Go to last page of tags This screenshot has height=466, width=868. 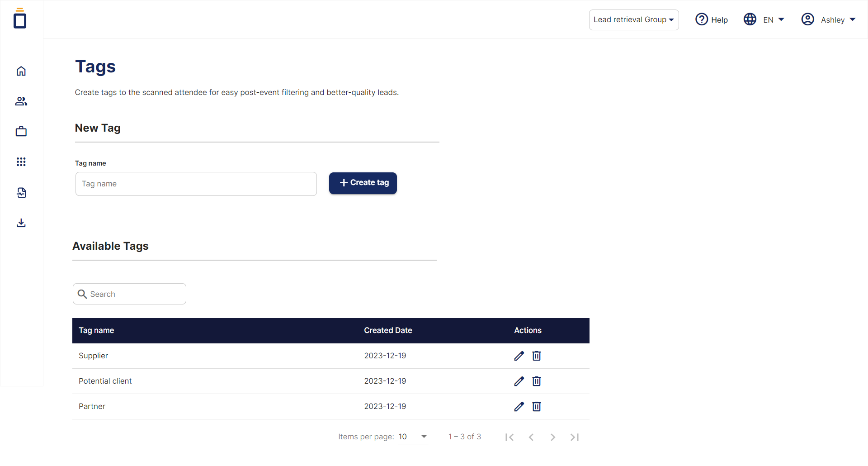click(x=575, y=437)
